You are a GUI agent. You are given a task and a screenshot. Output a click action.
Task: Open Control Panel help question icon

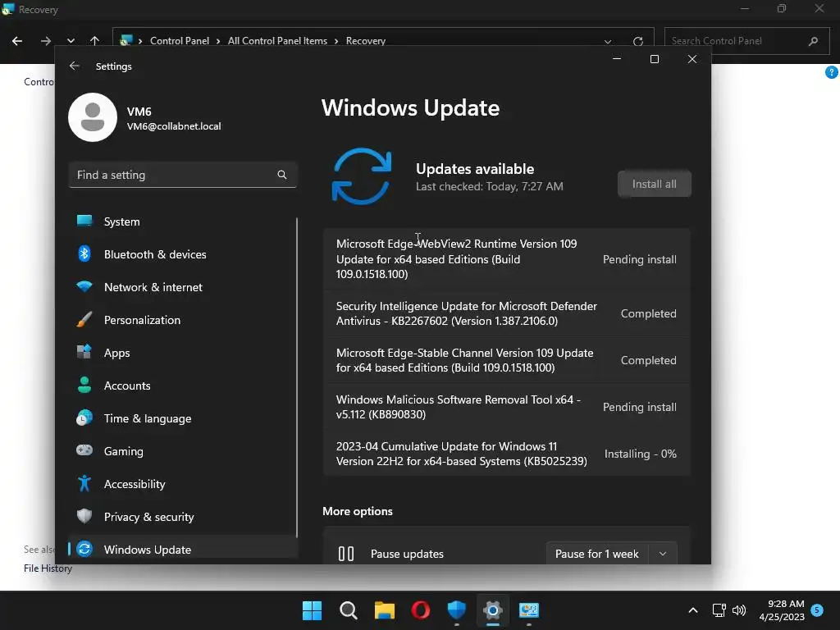[x=832, y=72]
